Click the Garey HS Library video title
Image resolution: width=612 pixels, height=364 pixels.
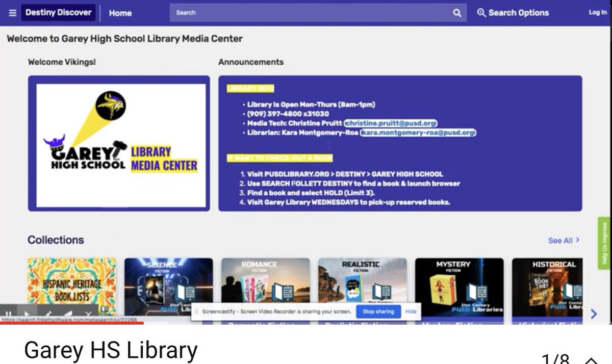pos(111,350)
